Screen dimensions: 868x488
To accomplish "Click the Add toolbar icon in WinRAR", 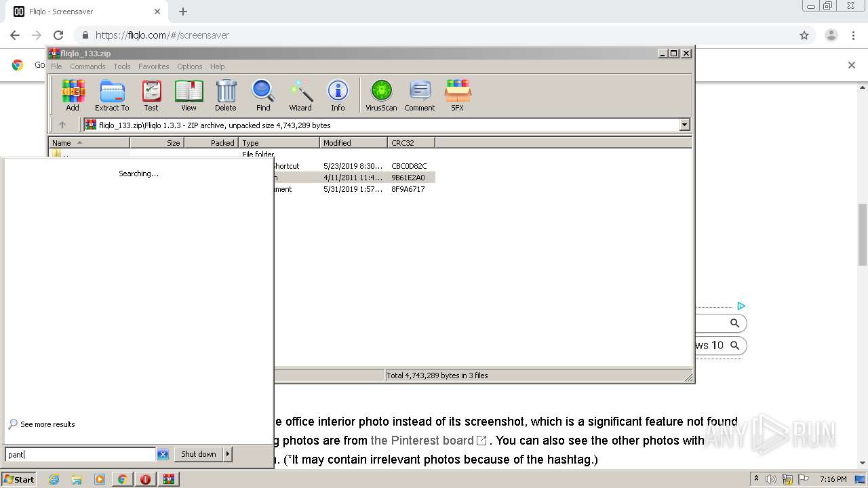I will click(x=73, y=95).
